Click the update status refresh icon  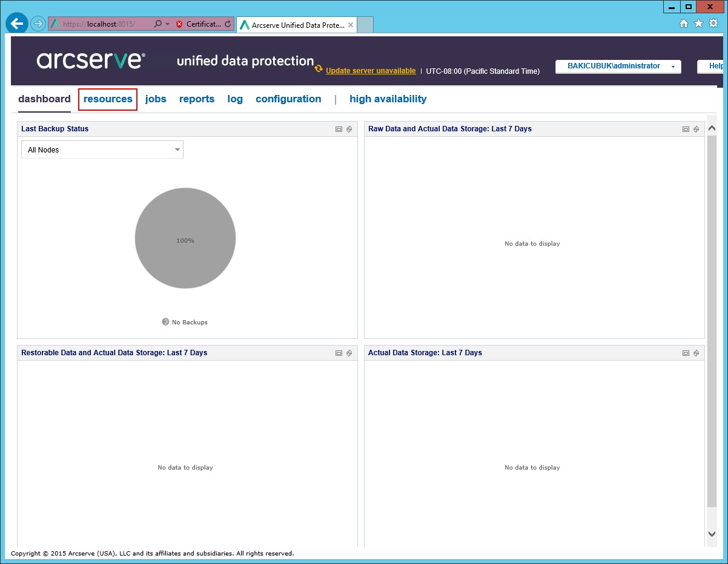319,69
